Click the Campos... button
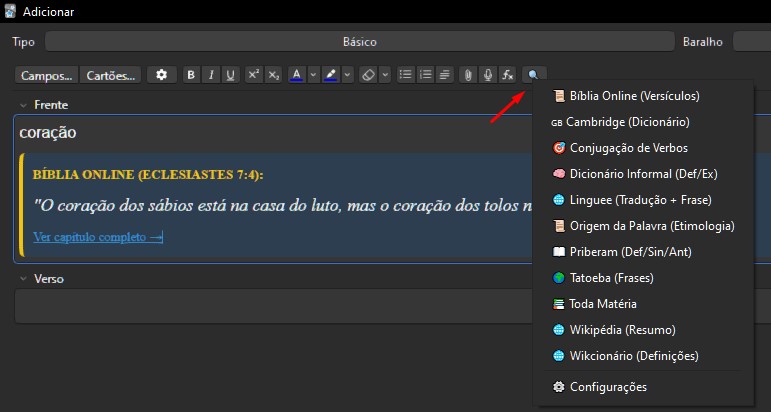 pos(47,75)
